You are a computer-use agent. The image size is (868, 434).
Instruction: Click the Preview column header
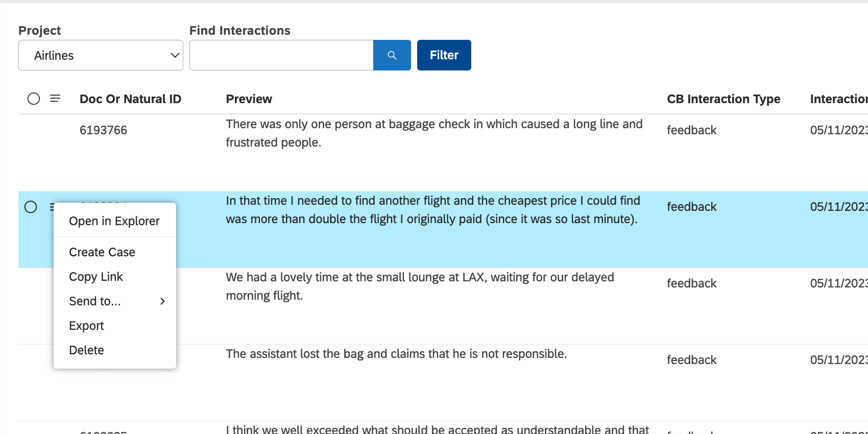tap(249, 99)
